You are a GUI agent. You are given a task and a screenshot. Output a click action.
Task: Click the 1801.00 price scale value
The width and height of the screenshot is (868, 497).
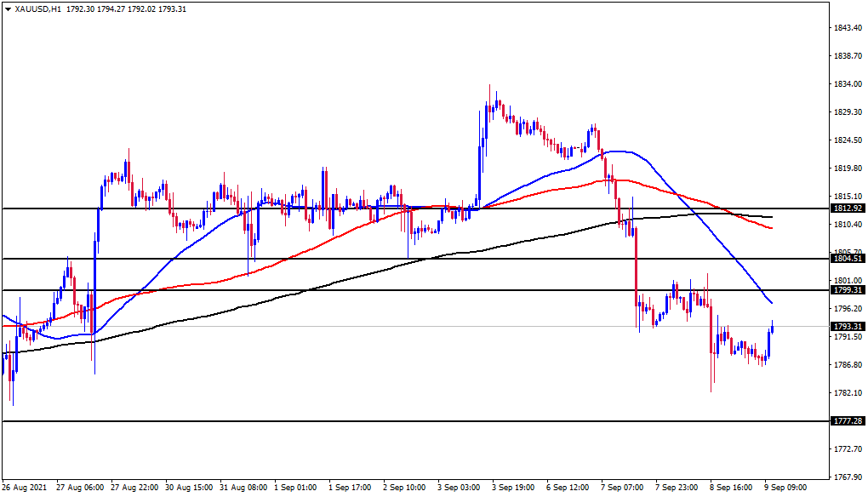pos(848,281)
